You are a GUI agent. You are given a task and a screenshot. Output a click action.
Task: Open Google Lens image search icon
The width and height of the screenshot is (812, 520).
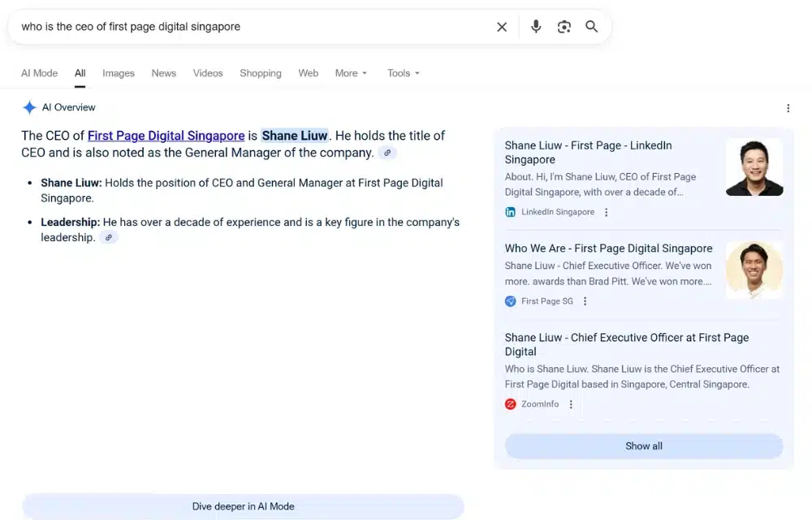click(x=564, y=27)
